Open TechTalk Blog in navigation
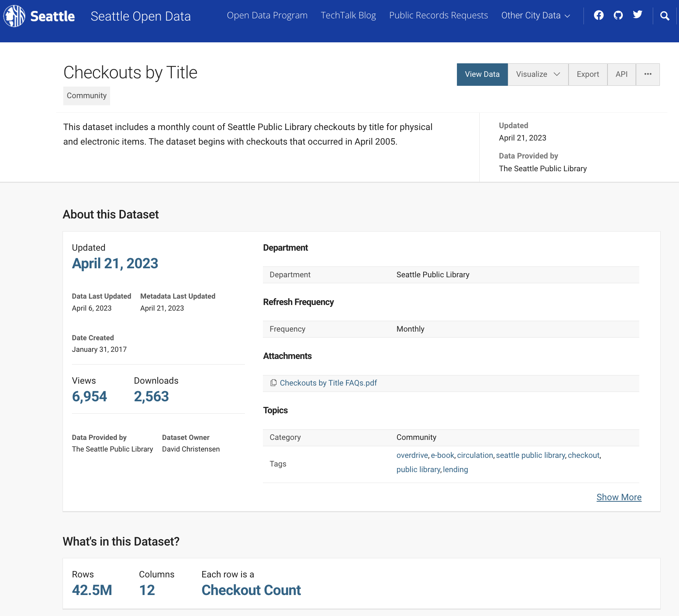The height and width of the screenshot is (616, 679). (x=348, y=15)
